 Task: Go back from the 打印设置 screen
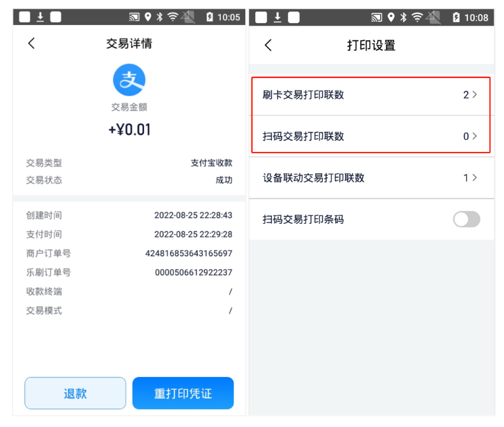268,45
